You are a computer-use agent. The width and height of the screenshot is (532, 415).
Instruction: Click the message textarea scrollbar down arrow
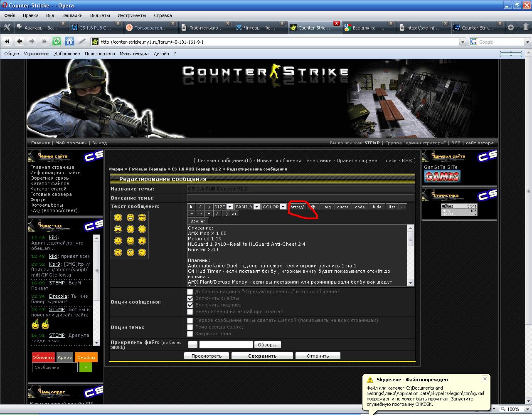411,283
